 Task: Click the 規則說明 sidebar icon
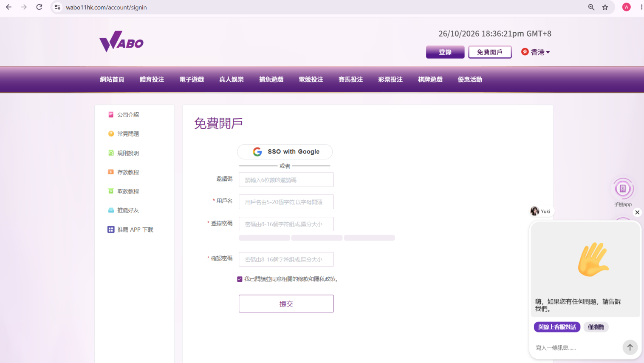[x=111, y=153]
